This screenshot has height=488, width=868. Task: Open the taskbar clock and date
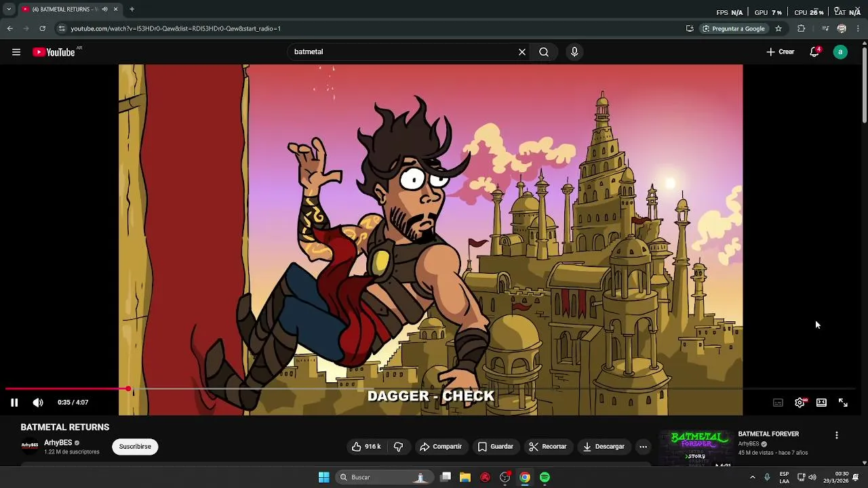click(835, 477)
